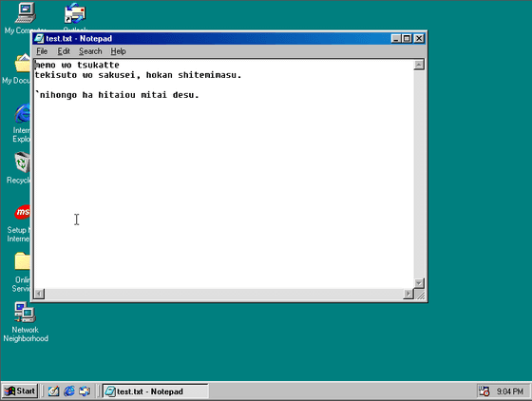Image resolution: width=532 pixels, height=401 pixels.
Task: Open the File menu in Notepad
Action: (x=42, y=51)
